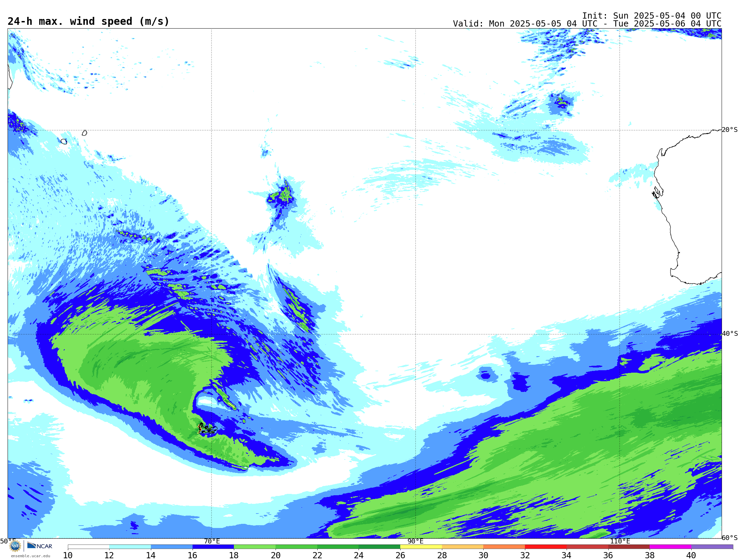Image resolution: width=744 pixels, height=560 pixels.
Task: Pick the bright red 32–34 colorbar swatch
Action: tap(546, 547)
